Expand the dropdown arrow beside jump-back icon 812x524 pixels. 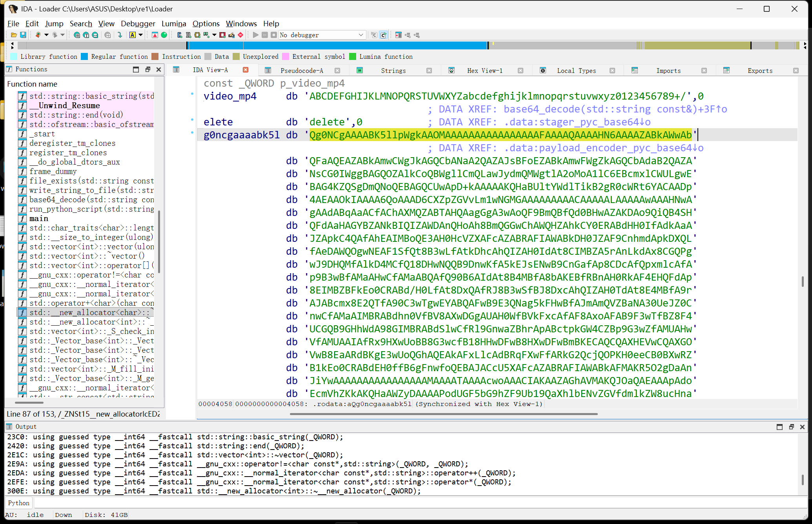pyautogui.click(x=46, y=35)
